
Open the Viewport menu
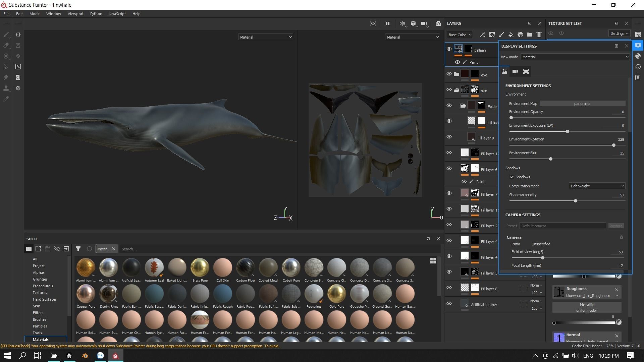pos(75,14)
